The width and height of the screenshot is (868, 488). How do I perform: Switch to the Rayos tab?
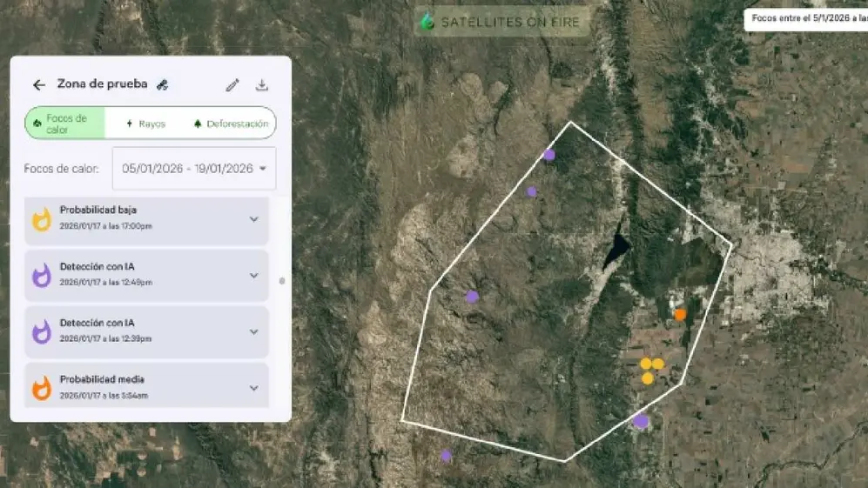pyautogui.click(x=145, y=124)
